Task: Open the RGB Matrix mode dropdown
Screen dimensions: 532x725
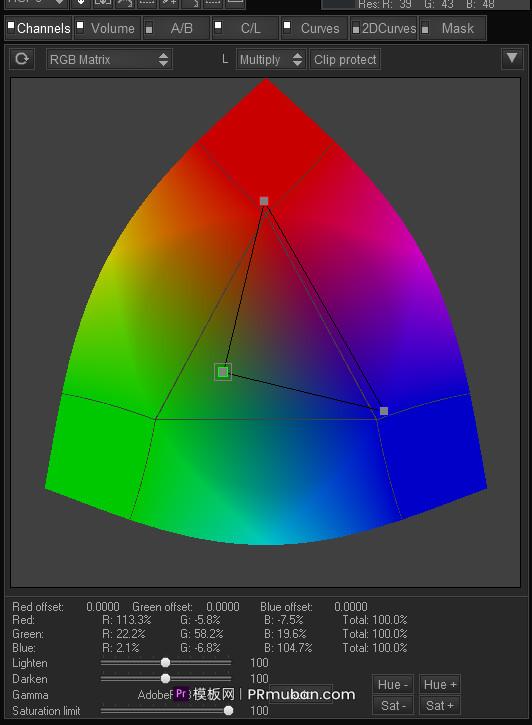Action: [x=110, y=59]
